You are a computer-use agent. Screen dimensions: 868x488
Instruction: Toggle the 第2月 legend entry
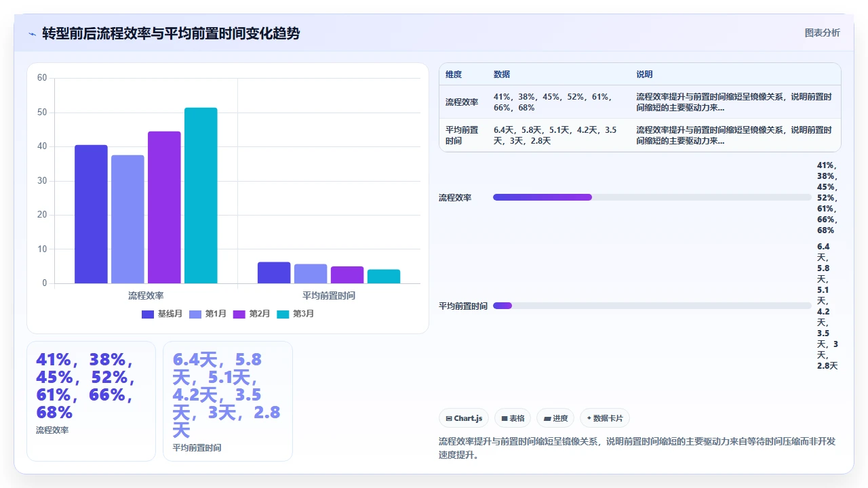coord(252,314)
